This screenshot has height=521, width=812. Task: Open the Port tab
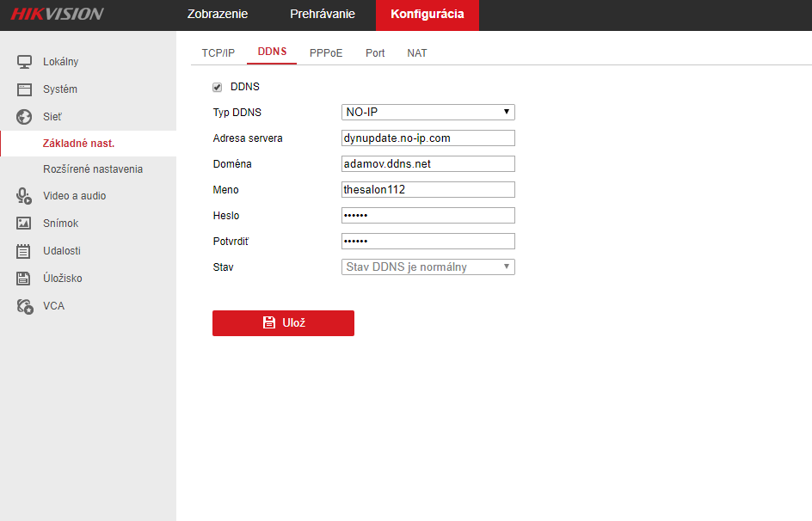pyautogui.click(x=375, y=53)
